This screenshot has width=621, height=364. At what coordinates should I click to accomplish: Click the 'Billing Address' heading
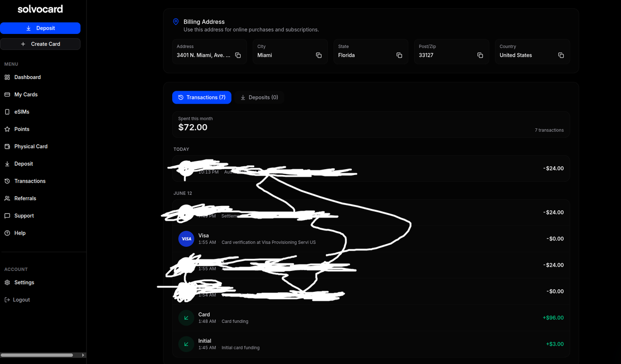204,22
